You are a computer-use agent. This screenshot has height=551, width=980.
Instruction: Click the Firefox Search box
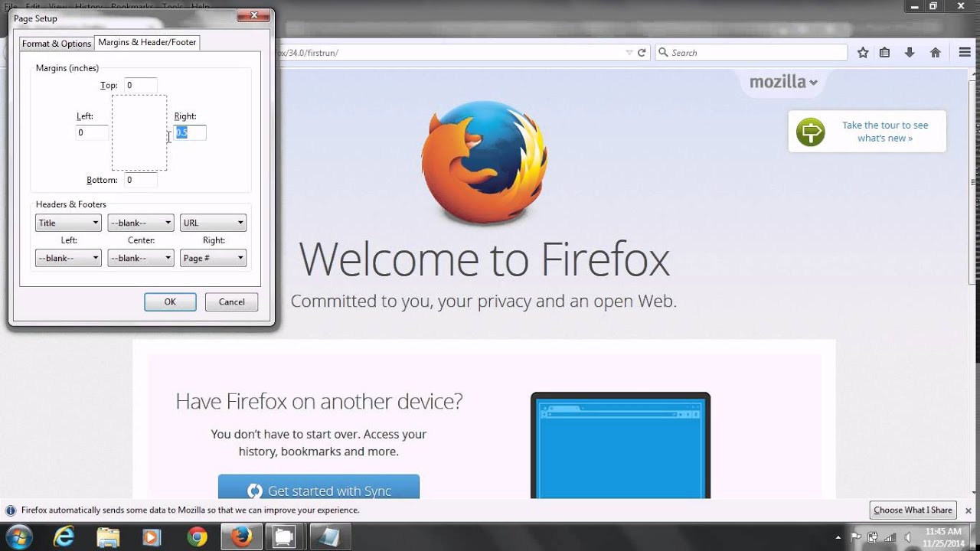(x=751, y=53)
